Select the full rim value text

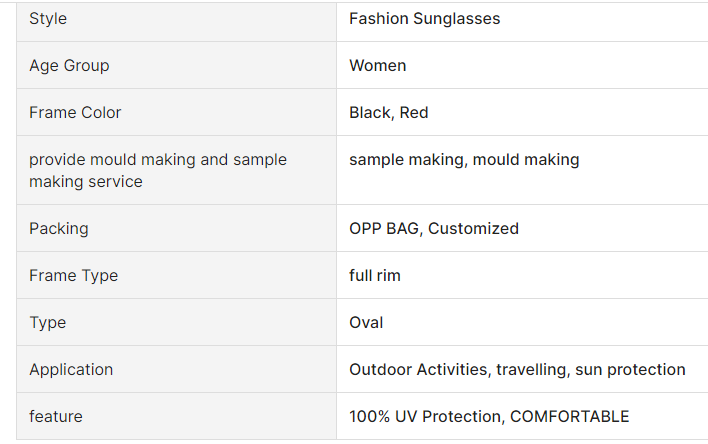tap(375, 276)
